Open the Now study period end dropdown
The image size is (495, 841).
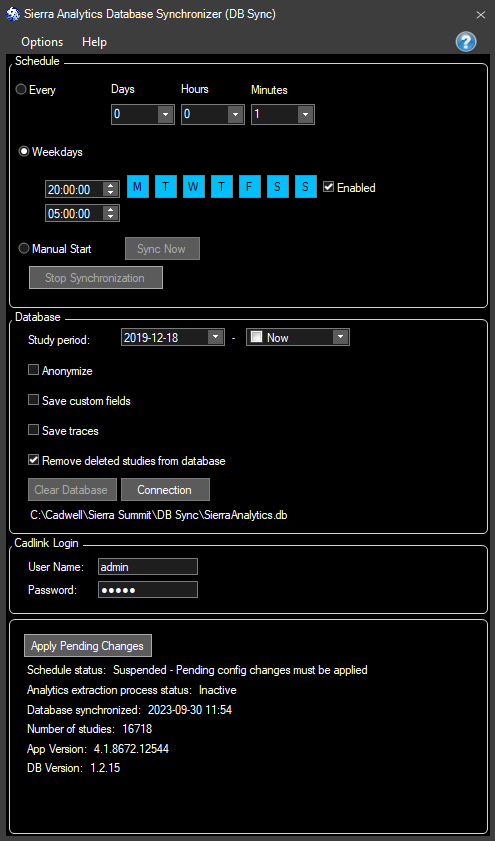pos(341,337)
